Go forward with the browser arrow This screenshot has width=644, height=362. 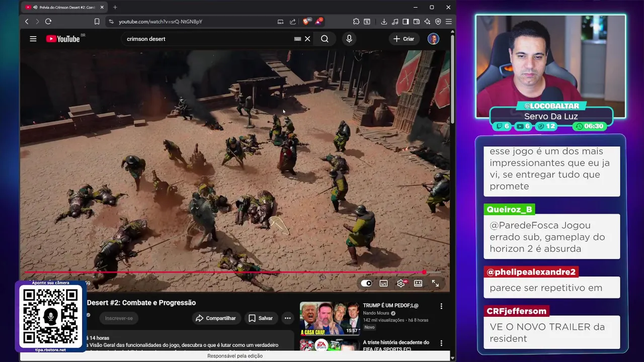tap(37, 22)
